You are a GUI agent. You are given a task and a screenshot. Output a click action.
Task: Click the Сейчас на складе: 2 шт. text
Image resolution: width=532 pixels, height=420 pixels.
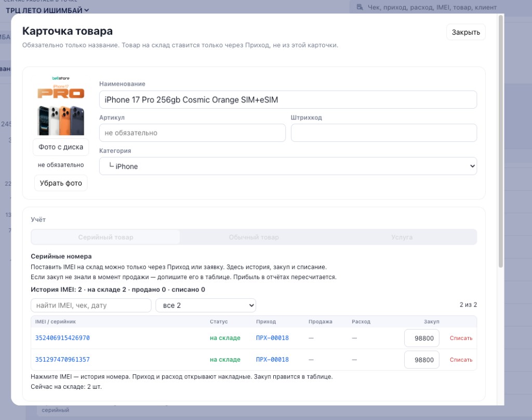66,387
